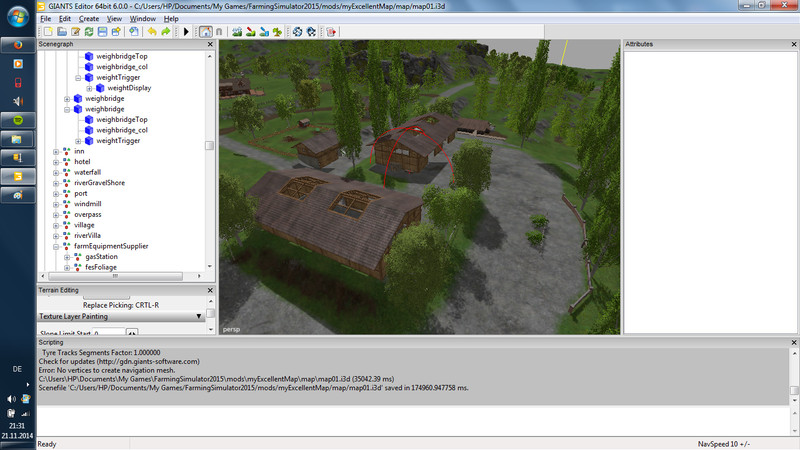This screenshot has width=800, height=450.
Task: Click the DE language indicator
Action: [x=17, y=369]
